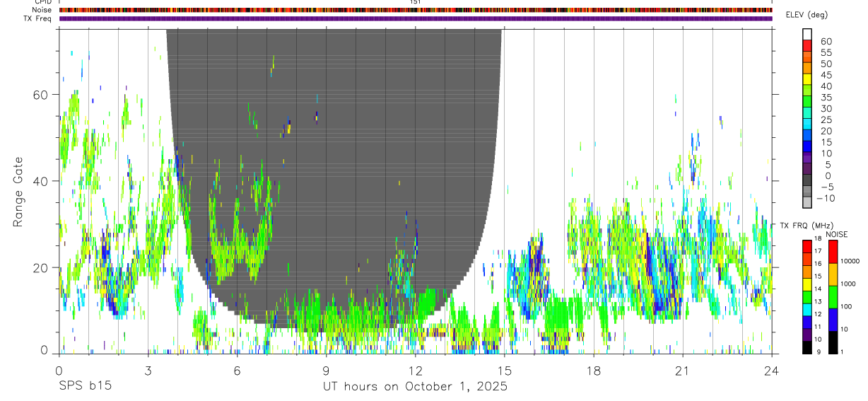
Task: Click the x-axis tick label "6"
Action: (237, 371)
